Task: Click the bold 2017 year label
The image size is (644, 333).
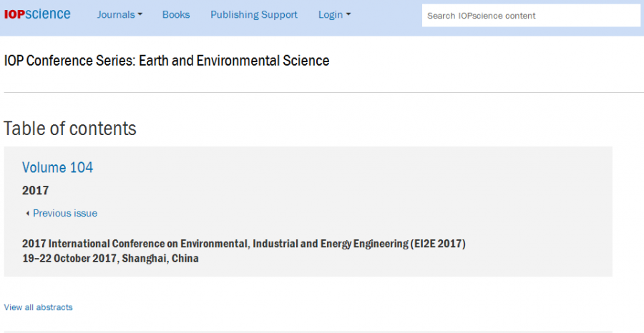Action: 36,190
